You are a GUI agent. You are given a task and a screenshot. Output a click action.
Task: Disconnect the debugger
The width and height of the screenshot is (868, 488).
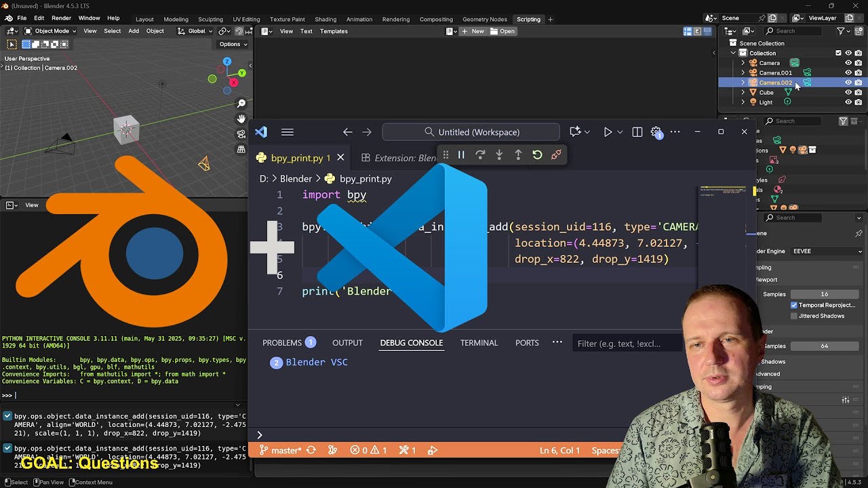pos(556,155)
